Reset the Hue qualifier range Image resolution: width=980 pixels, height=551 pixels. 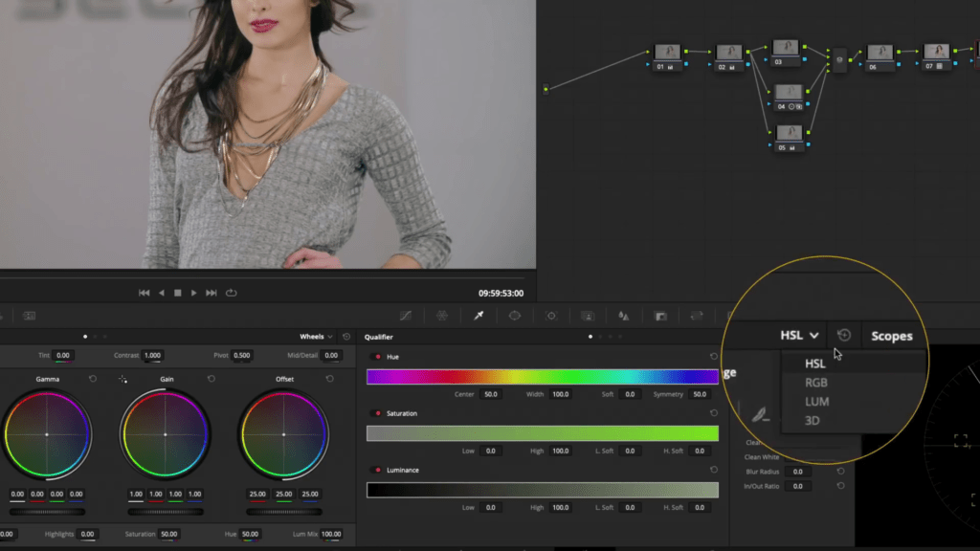pos(713,357)
